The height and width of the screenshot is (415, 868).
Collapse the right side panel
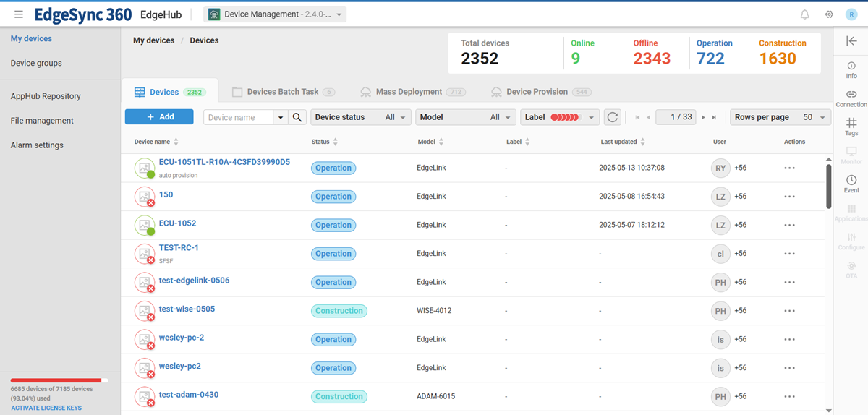[x=851, y=41]
